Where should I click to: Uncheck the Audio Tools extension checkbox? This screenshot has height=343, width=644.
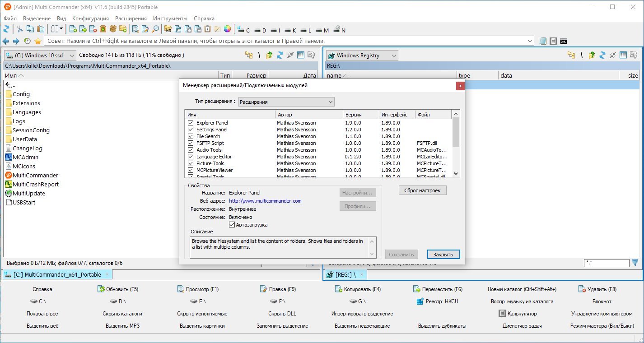click(x=191, y=150)
